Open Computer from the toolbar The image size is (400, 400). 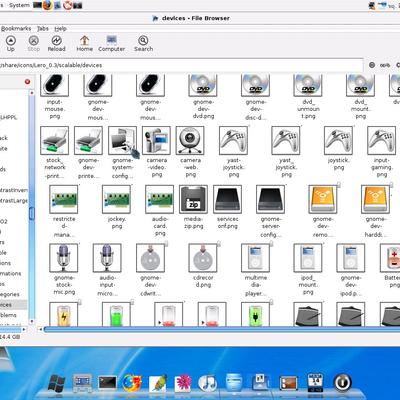pos(111,44)
